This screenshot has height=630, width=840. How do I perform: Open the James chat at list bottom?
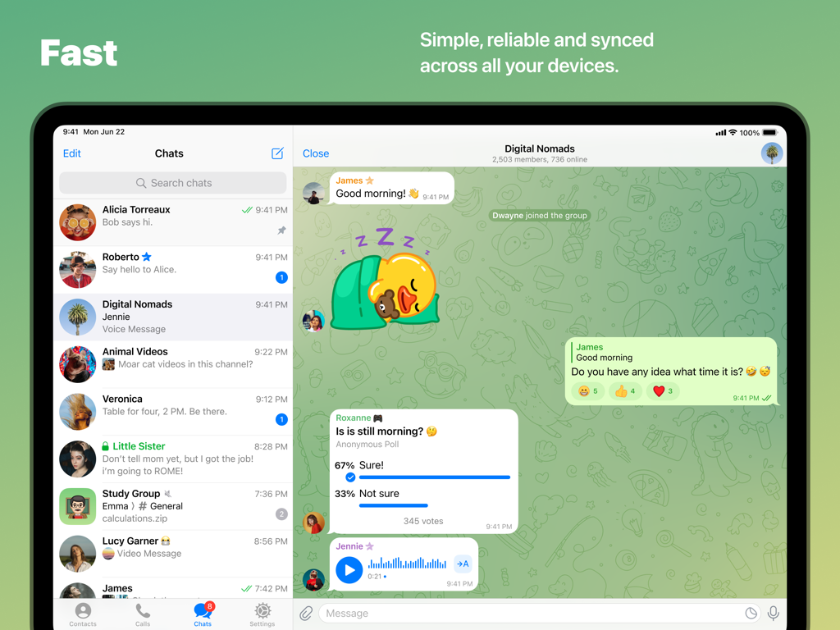click(173, 588)
